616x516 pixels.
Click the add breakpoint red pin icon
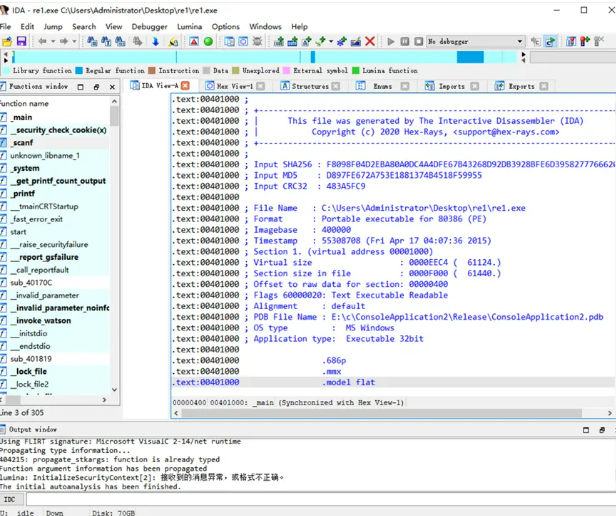[x=585, y=41]
